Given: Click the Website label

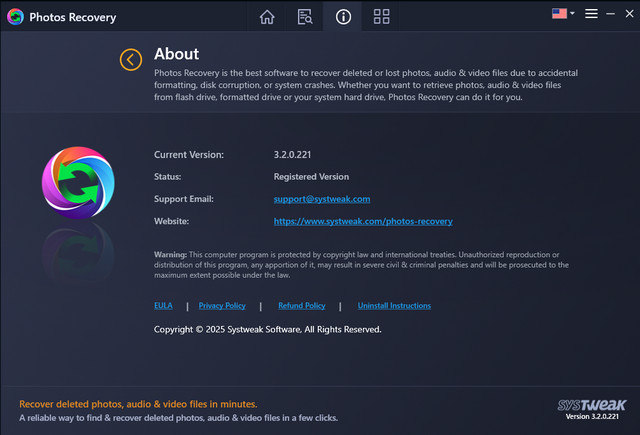Looking at the screenshot, I should click(171, 221).
